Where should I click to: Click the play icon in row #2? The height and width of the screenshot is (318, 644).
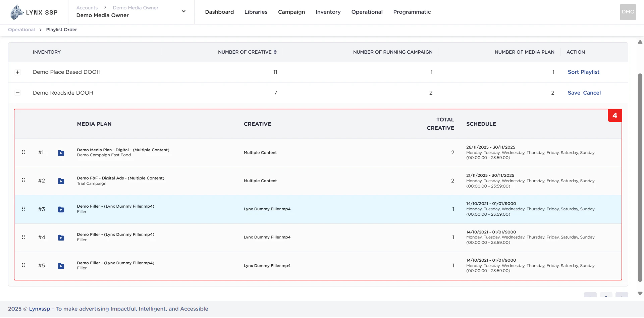pyautogui.click(x=61, y=181)
